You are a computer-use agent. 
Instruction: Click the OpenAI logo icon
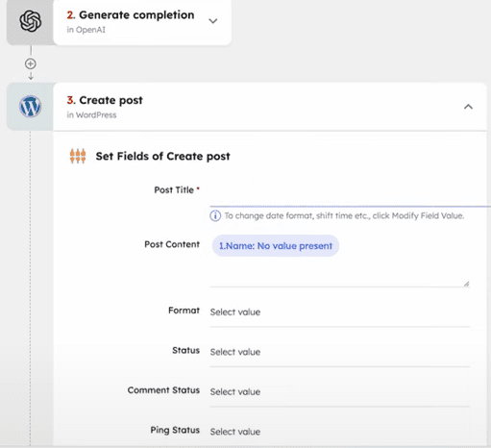click(31, 21)
